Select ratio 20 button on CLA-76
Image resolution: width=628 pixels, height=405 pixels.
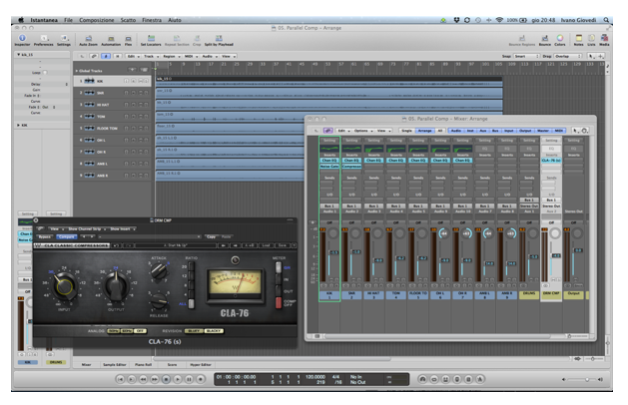pos(191,266)
